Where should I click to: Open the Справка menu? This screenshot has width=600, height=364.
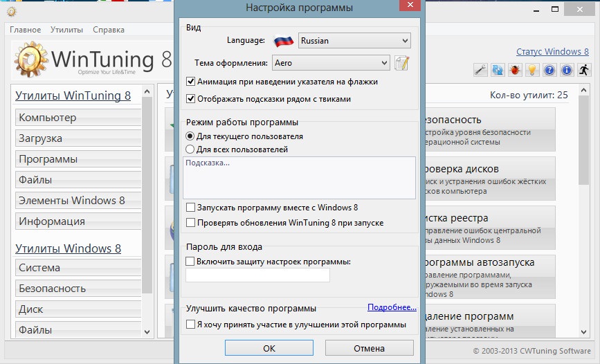click(x=108, y=30)
